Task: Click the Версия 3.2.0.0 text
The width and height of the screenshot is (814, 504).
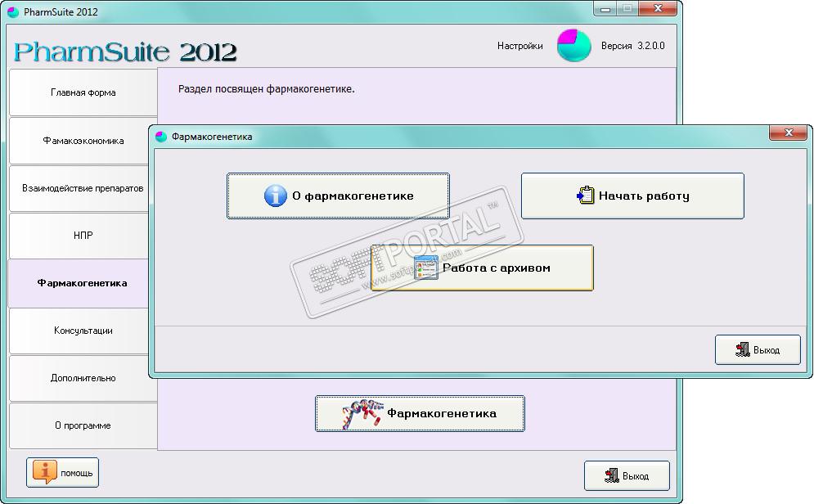Action: pyautogui.click(x=633, y=46)
